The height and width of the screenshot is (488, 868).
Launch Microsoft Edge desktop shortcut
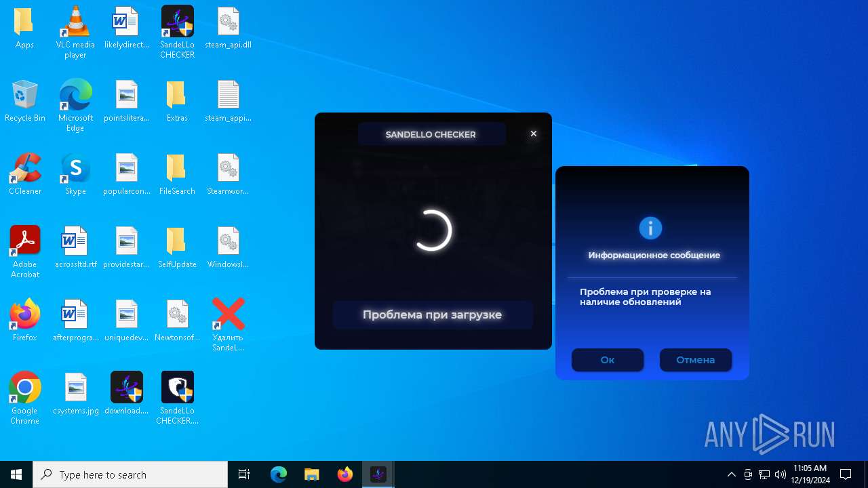[75, 105]
